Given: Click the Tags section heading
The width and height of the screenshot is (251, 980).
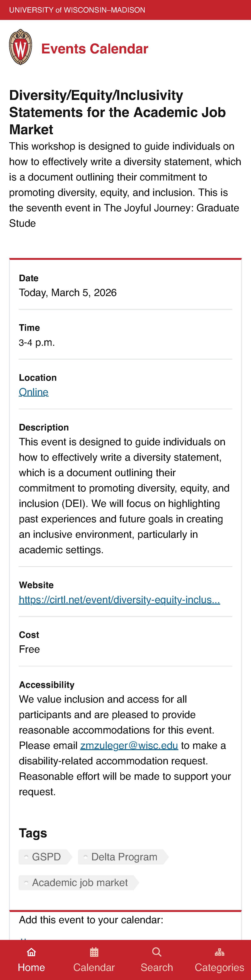Looking at the screenshot, I should pyautogui.click(x=33, y=833).
